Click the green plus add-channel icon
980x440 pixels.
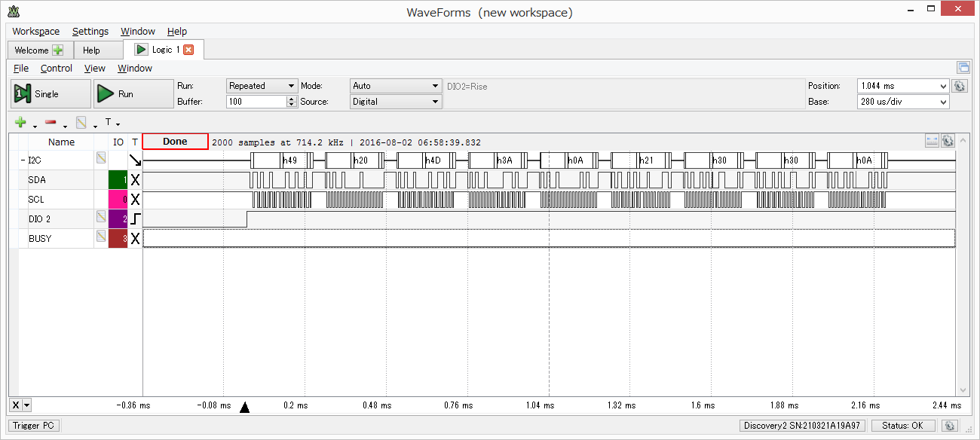20,122
